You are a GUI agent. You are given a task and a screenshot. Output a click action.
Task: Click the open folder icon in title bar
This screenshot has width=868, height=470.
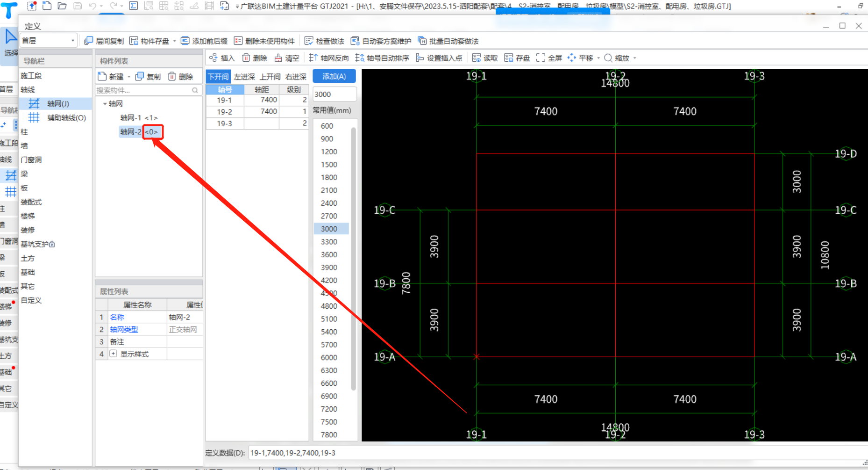click(62, 6)
